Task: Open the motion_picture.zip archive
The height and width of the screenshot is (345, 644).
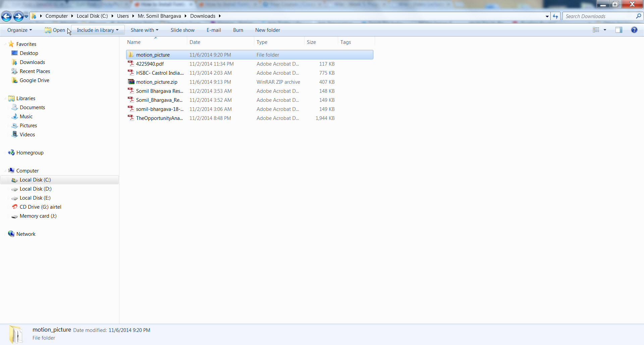Action: pos(156,82)
